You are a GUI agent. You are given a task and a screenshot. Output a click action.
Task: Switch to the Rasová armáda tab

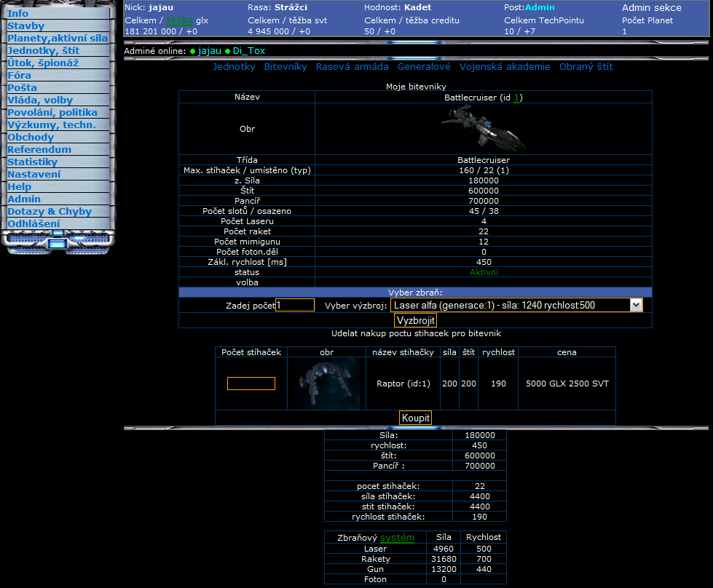352,67
